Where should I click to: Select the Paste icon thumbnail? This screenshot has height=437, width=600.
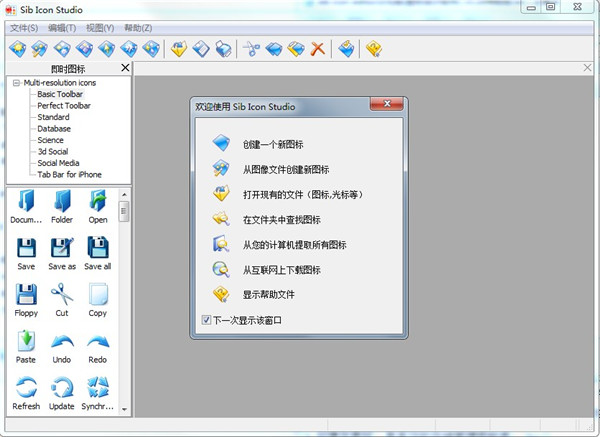point(27,346)
